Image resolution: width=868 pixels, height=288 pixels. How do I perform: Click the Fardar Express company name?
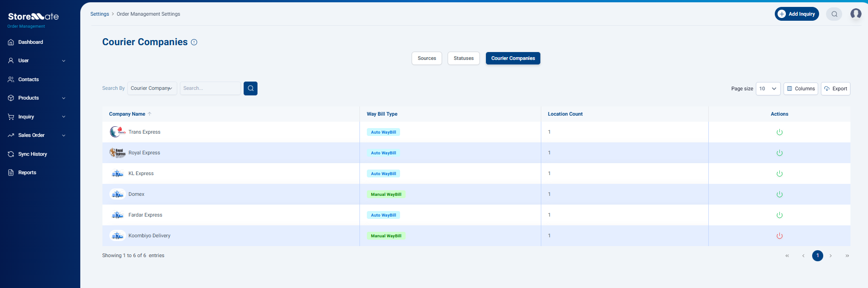point(145,215)
